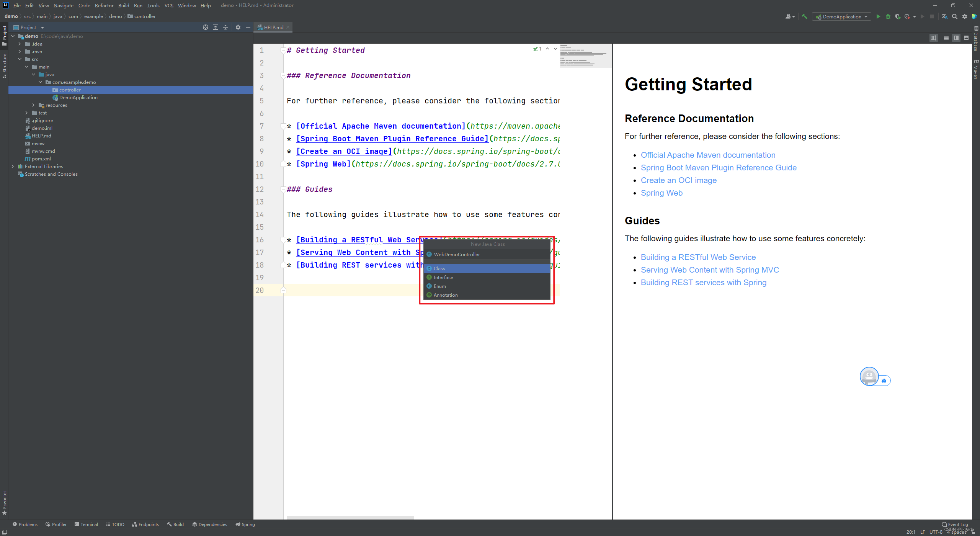Open the translate plugin icon
This screenshot has width=980, height=536.
tap(944, 16)
